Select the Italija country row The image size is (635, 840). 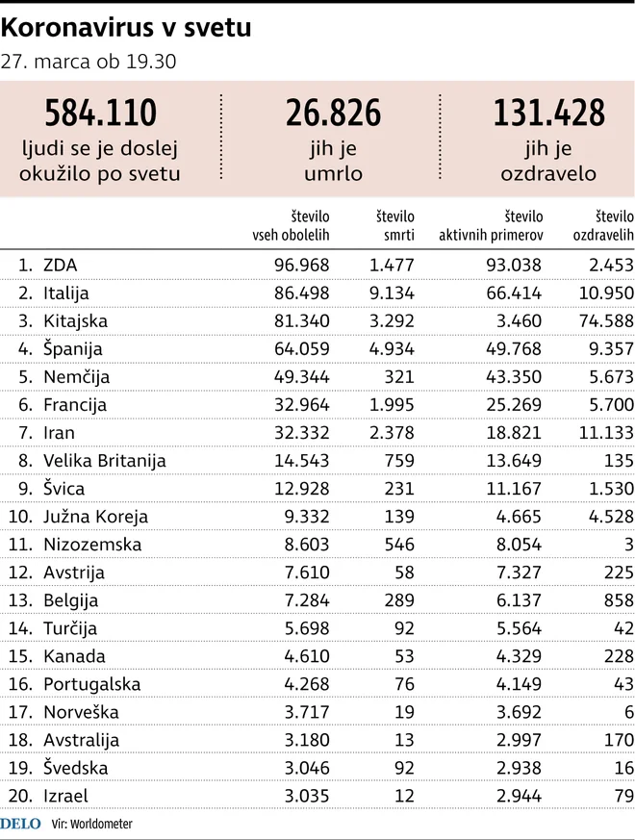point(317,293)
